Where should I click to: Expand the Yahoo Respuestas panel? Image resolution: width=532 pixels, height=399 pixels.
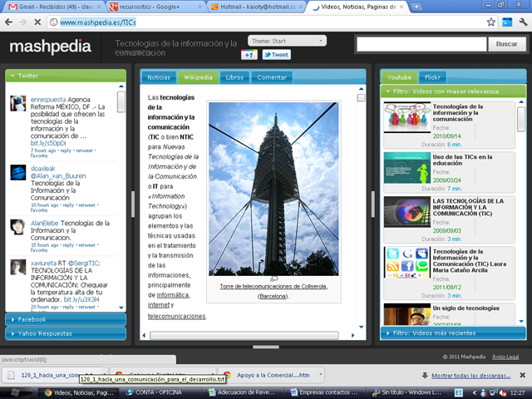(66, 334)
